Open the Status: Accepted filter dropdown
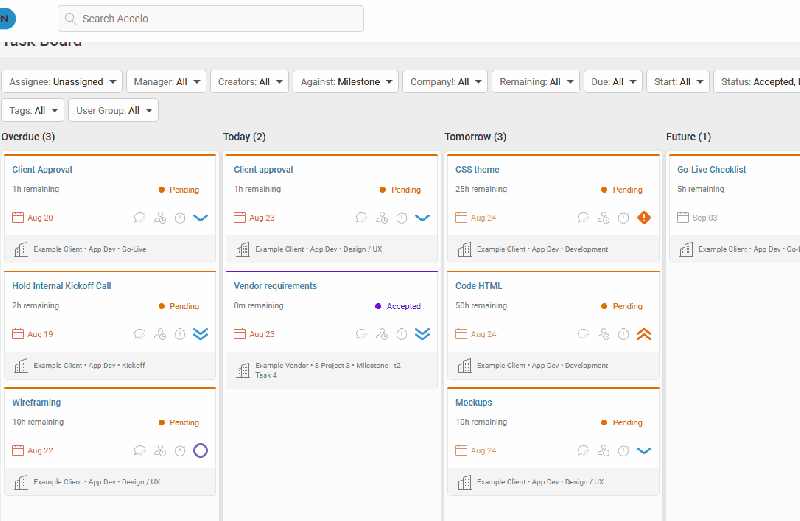The height and width of the screenshot is (521, 800). tap(757, 82)
